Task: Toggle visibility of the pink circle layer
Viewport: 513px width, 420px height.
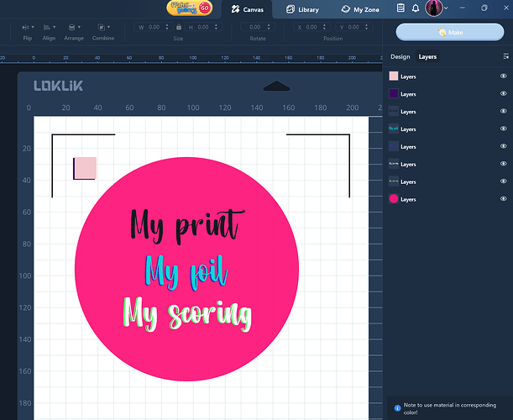Action: [503, 199]
